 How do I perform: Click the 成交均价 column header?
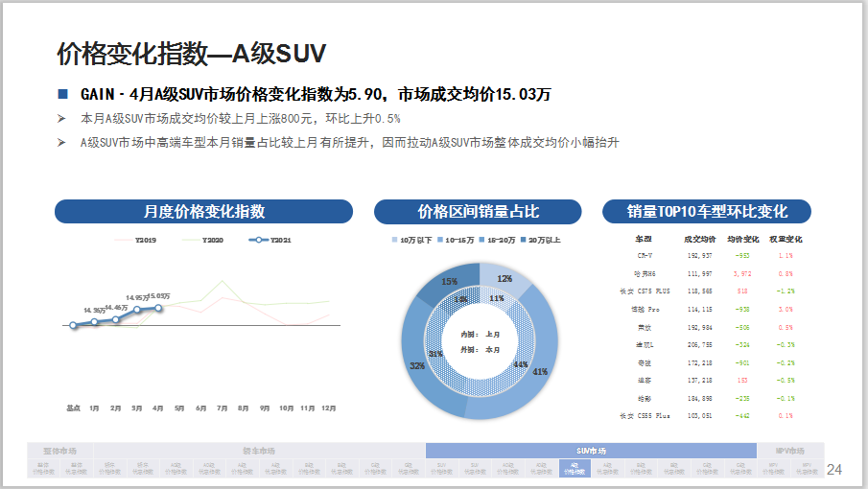699,239
